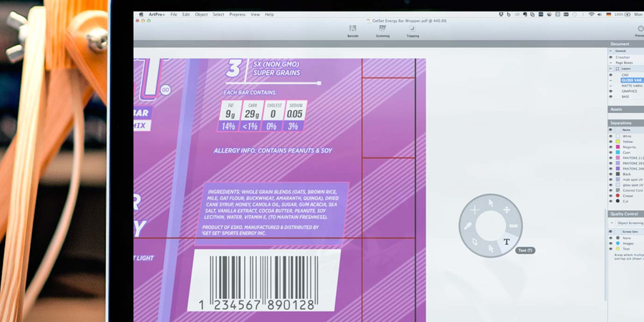Hide the GRAPHICS layer
Viewport: 644px width, 322px height.
(x=611, y=91)
